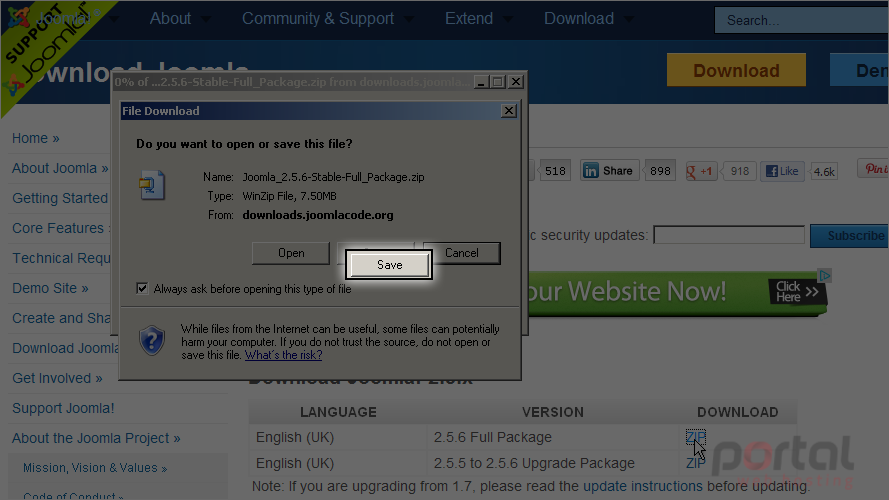
Task: Close the File Download dialog
Action: pos(509,111)
